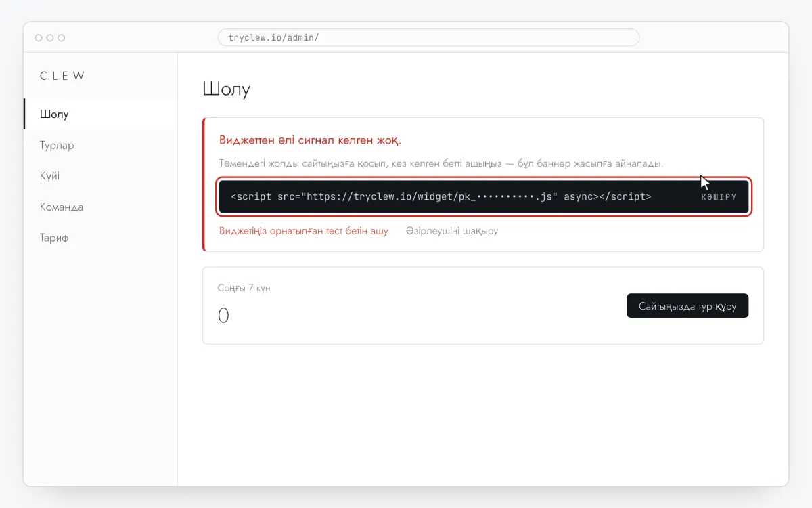Viewport: 812px width, 508px height.
Task: Open the Тариф page
Action: click(x=101, y=238)
